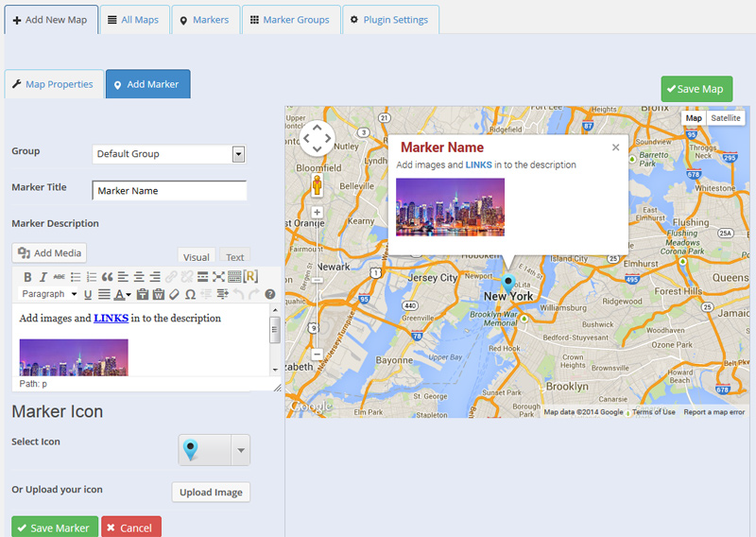Toggle distraction-free fullscreen editor mode
756x537 pixels.
coord(218,277)
